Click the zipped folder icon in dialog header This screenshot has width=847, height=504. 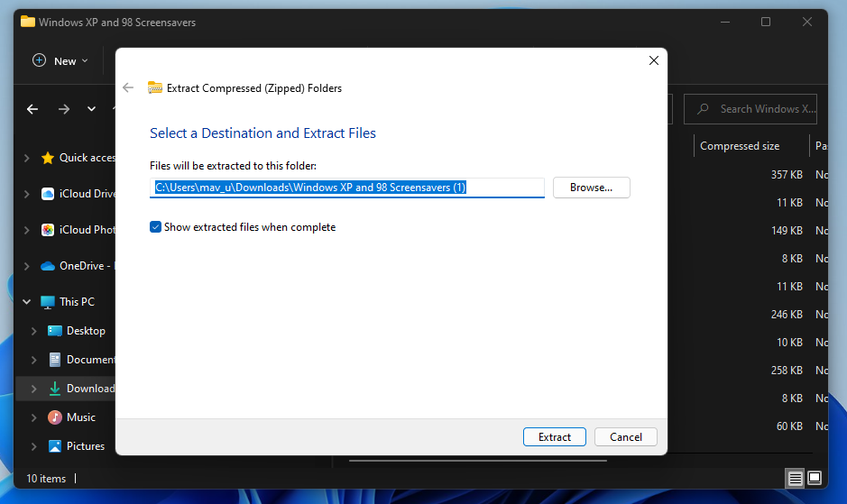[x=155, y=87]
